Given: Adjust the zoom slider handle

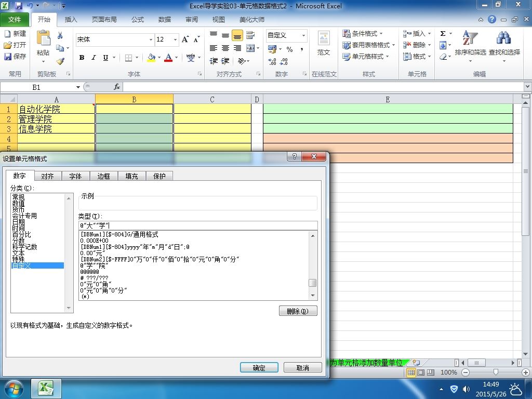Looking at the screenshot, I should click(496, 373).
